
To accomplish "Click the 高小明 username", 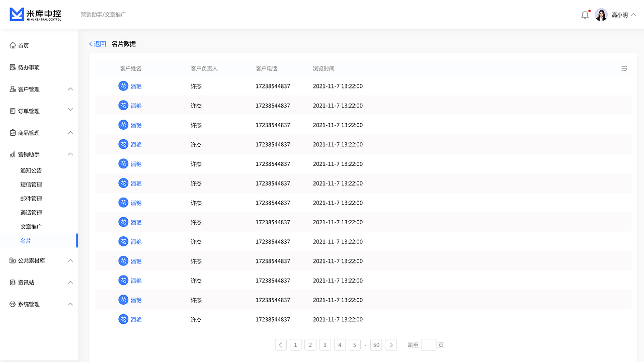I will (x=619, y=15).
